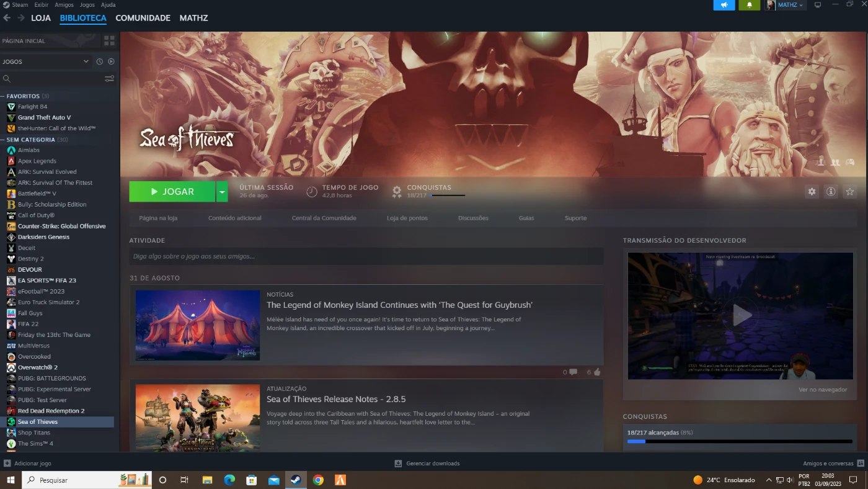Click the green JOGAR button
The height and width of the screenshot is (489, 868).
click(172, 192)
